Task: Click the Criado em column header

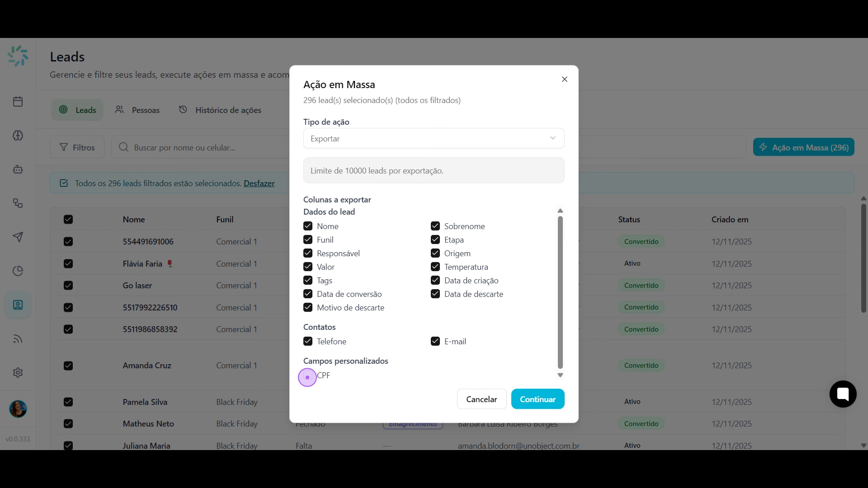Action: [730, 219]
